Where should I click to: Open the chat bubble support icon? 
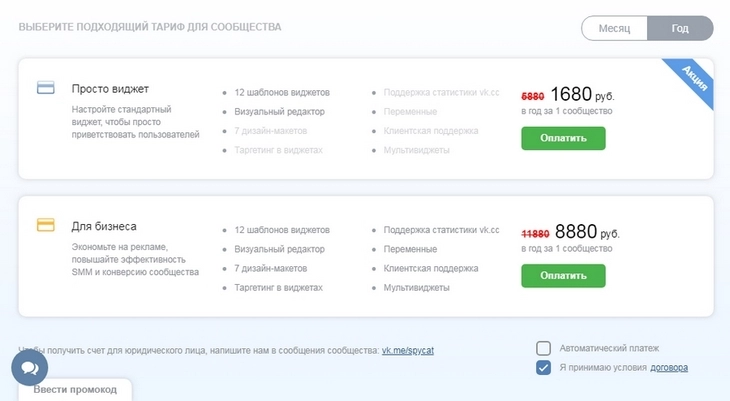coord(29,368)
